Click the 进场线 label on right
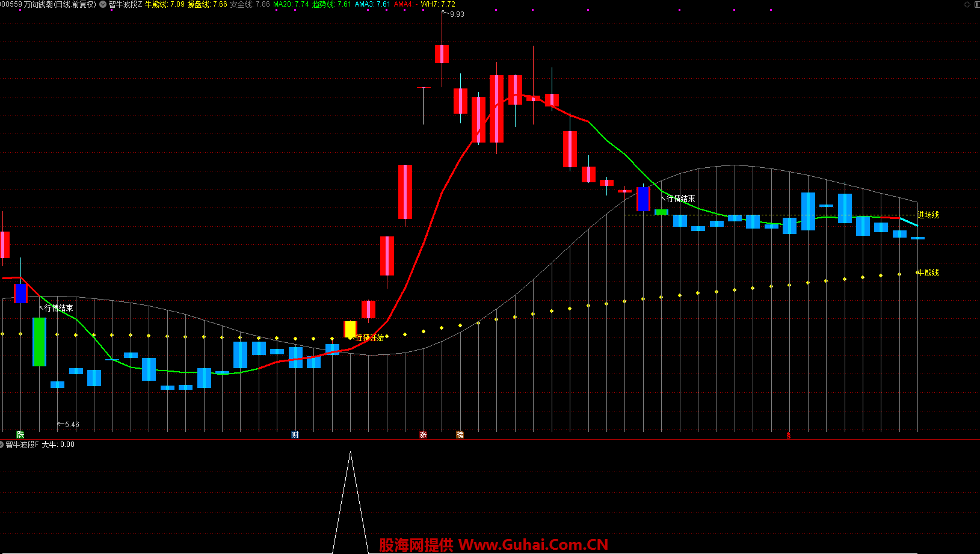This screenshot has height=554, width=980. click(928, 215)
